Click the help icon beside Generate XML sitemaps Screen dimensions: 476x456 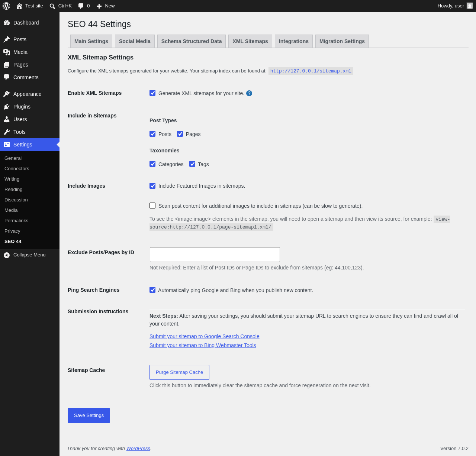tap(249, 93)
